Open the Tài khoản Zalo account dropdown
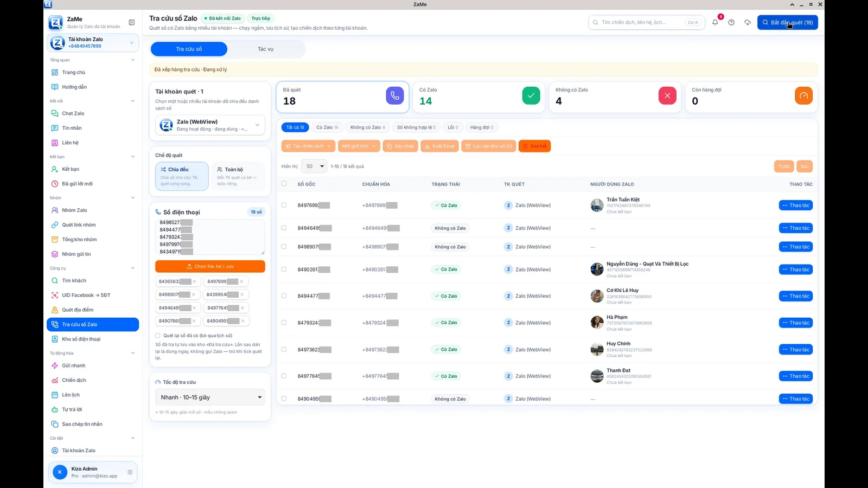Viewport: 868px width, 488px height. [93, 42]
